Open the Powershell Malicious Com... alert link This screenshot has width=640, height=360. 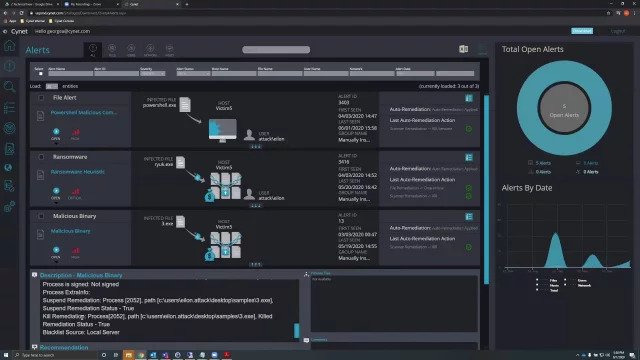84,113
